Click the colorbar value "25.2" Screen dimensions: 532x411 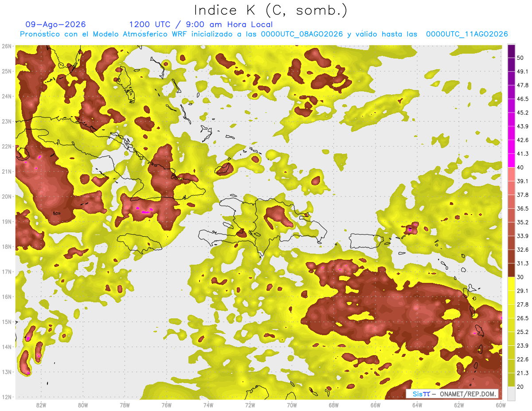pyautogui.click(x=523, y=332)
